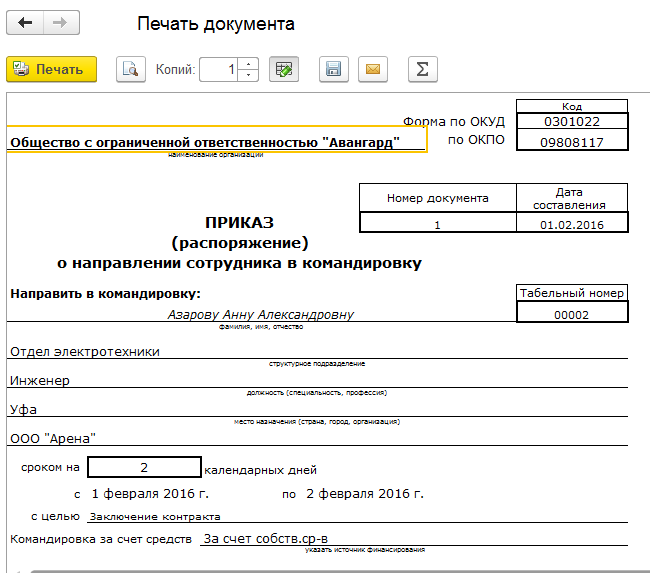
Task: Select the calendar days cell with value 2
Action: pyautogui.click(x=144, y=467)
